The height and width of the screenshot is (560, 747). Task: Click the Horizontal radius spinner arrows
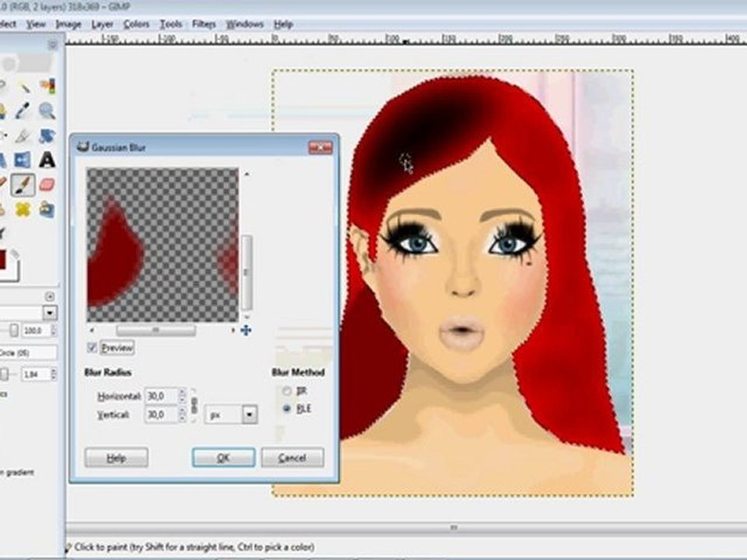point(182,396)
